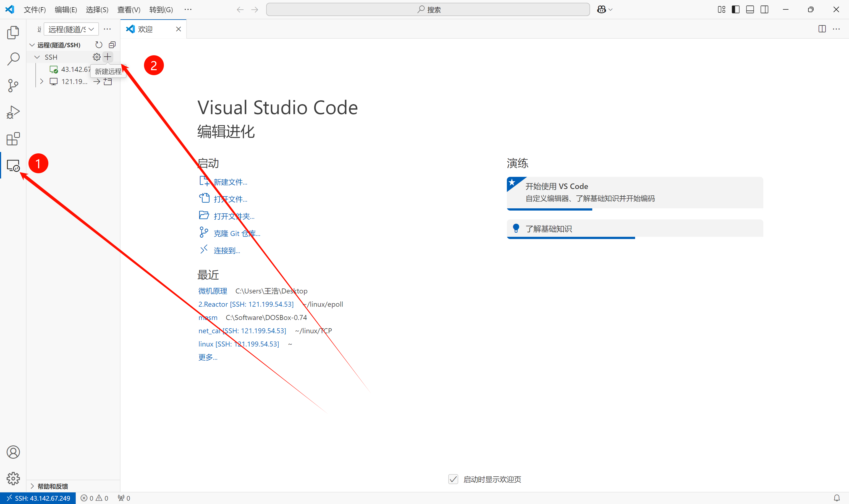Toggle the startup welcome page checkbox
This screenshot has width=849, height=504.
(453, 479)
